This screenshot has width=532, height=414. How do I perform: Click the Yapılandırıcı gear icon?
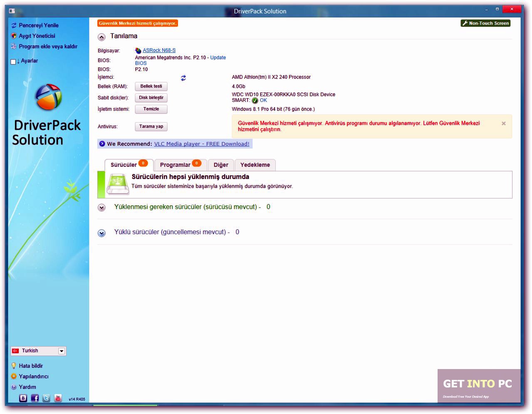pos(14,376)
